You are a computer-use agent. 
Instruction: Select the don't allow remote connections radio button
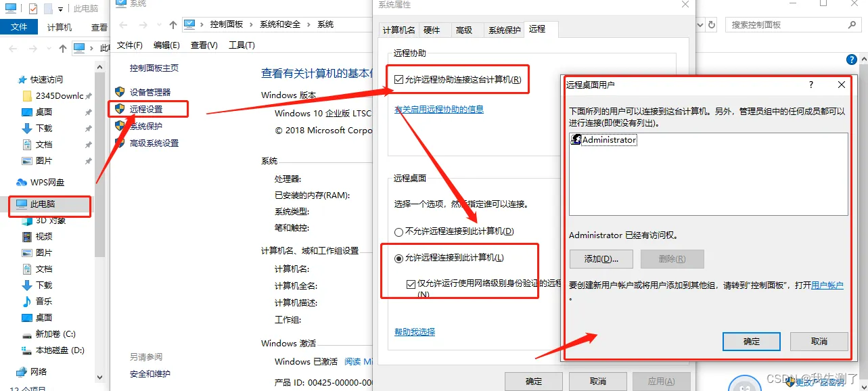399,231
